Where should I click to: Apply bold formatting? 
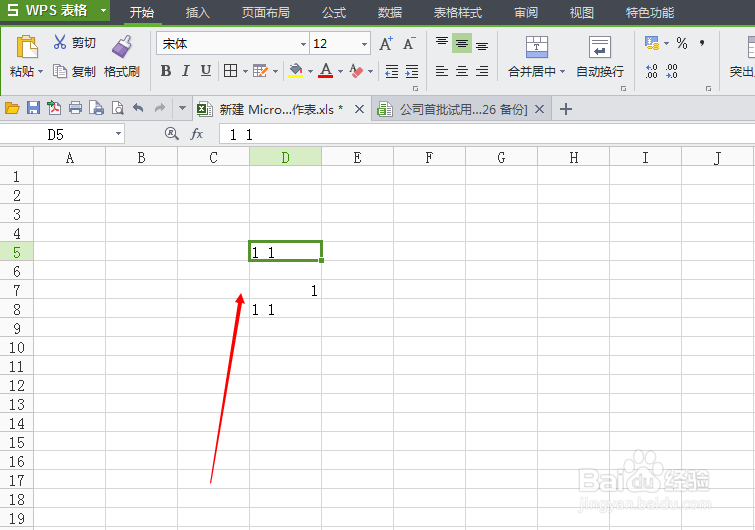point(166,71)
